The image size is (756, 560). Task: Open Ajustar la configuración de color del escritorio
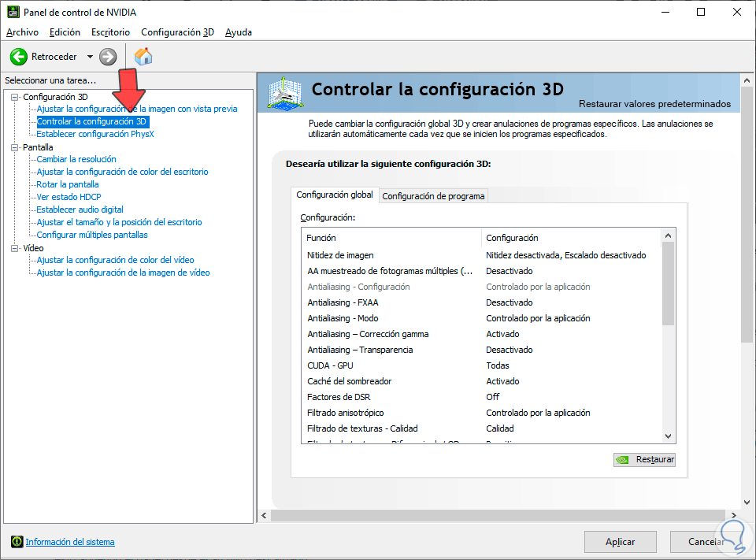123,172
